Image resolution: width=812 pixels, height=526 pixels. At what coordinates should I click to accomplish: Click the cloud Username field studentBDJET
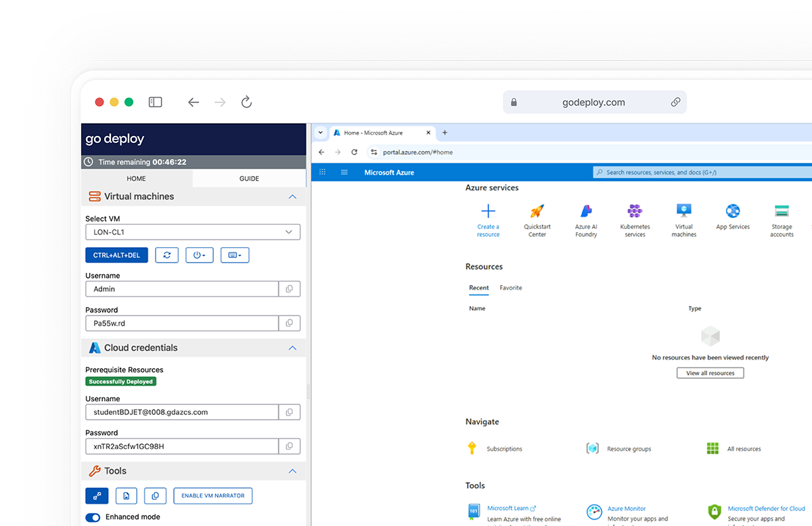(182, 412)
